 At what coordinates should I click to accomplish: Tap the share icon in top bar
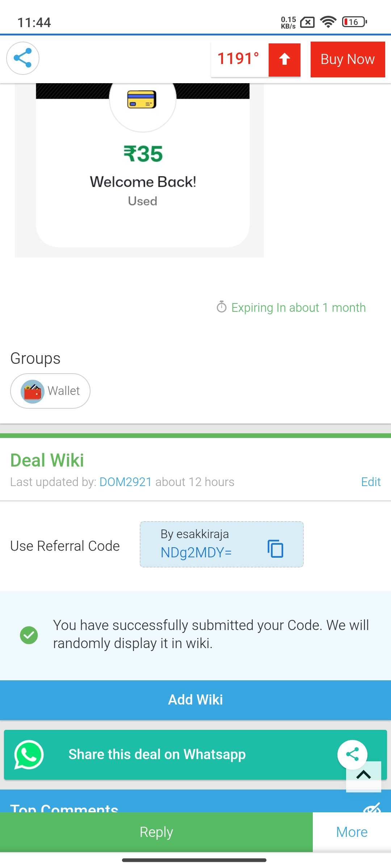click(22, 58)
